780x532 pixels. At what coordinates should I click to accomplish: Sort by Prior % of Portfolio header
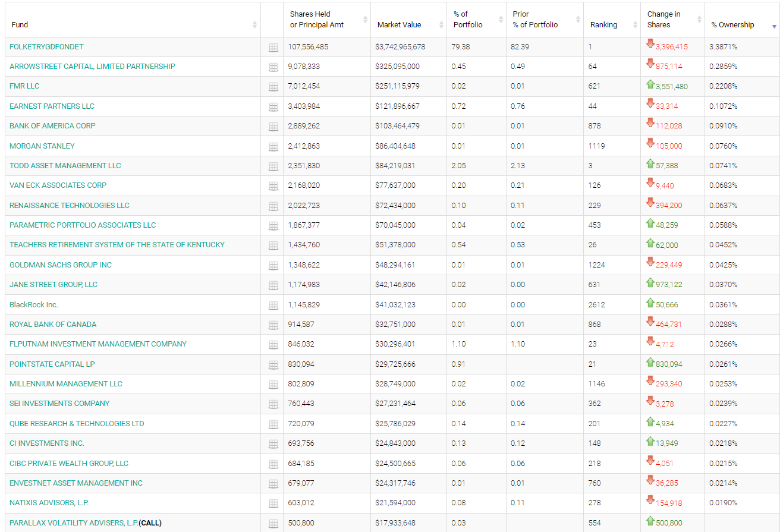545,20
